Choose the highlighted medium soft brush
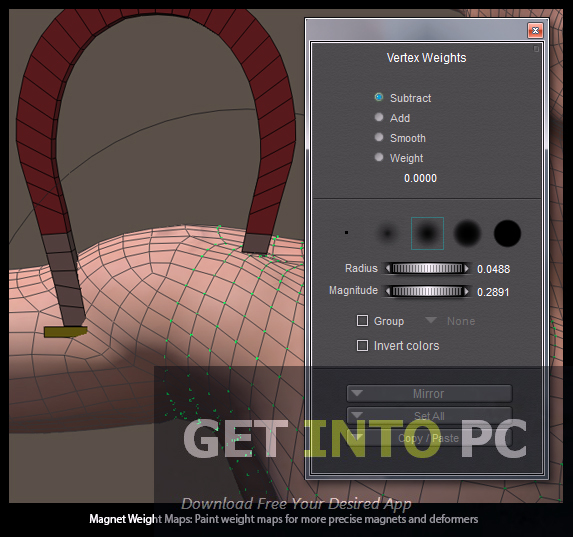Screen dimensions: 573x537 [427, 233]
